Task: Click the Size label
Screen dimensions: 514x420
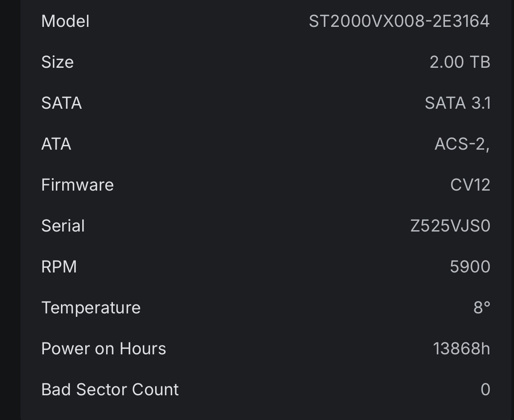Action: tap(58, 62)
